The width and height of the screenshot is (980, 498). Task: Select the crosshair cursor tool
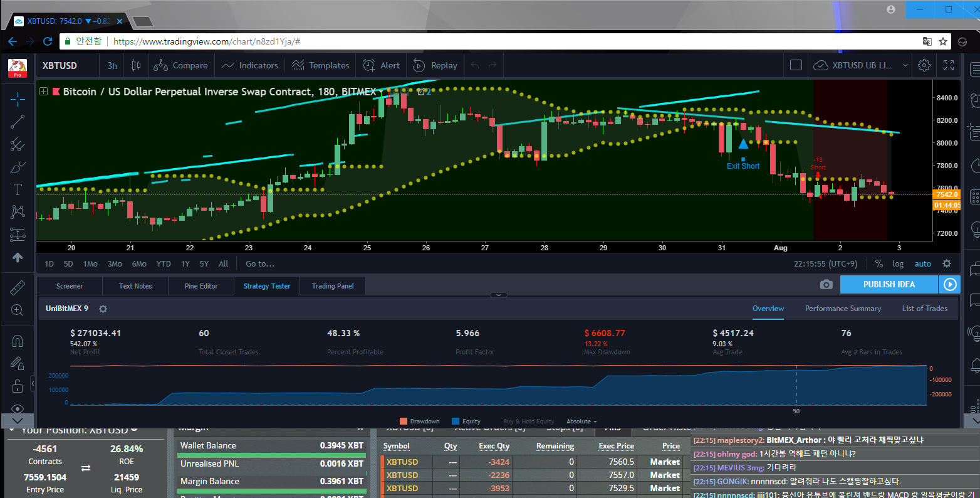click(18, 99)
